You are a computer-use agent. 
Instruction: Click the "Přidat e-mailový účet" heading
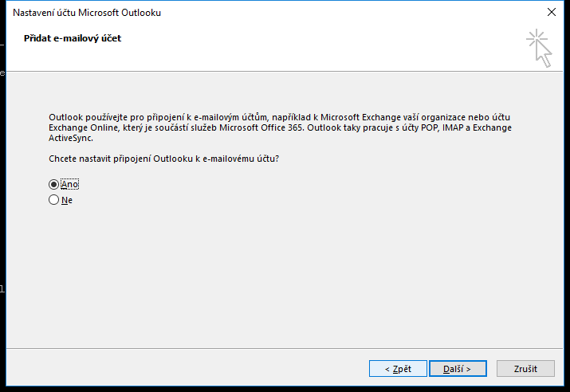pyautogui.click(x=73, y=37)
